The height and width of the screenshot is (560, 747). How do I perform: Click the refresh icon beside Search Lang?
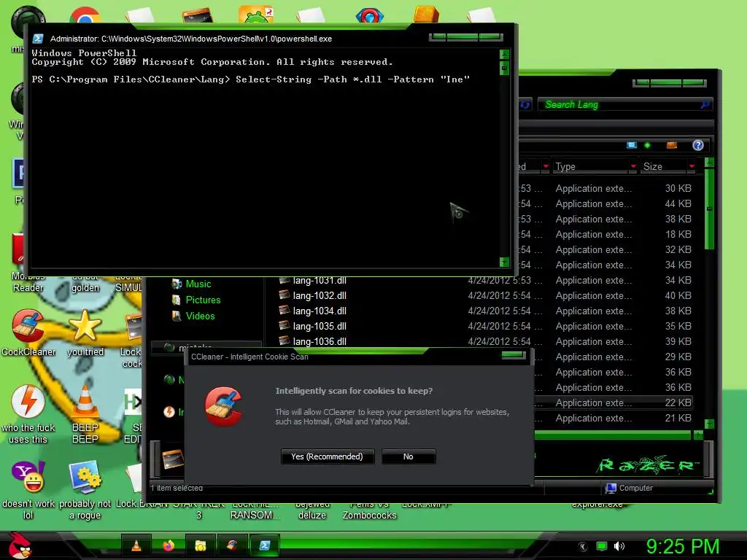pos(525,105)
